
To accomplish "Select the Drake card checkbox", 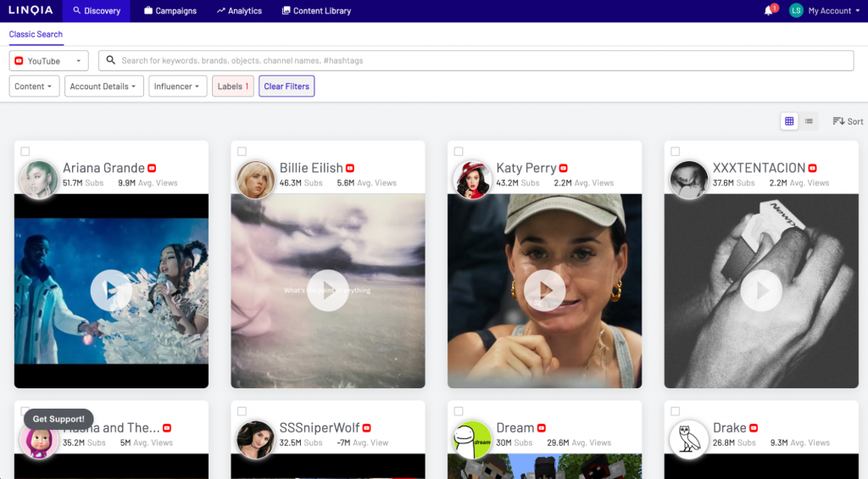I will (x=676, y=411).
